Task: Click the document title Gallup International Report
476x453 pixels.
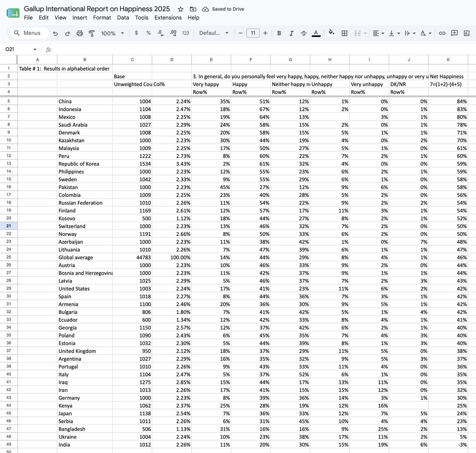Action: (x=97, y=9)
